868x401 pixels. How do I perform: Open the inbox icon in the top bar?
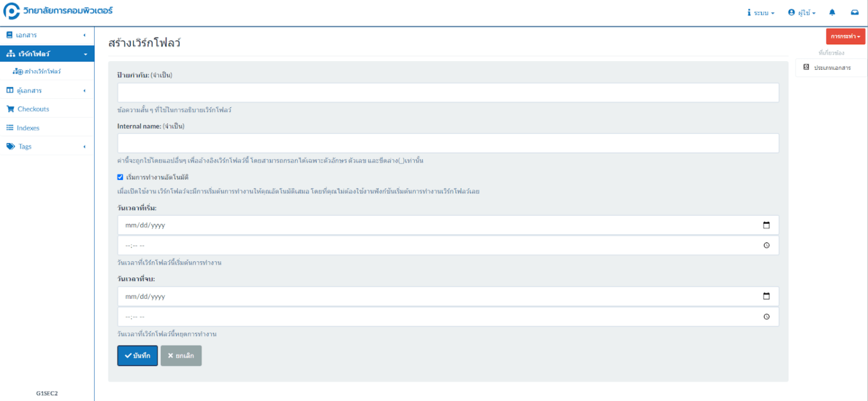click(x=856, y=12)
